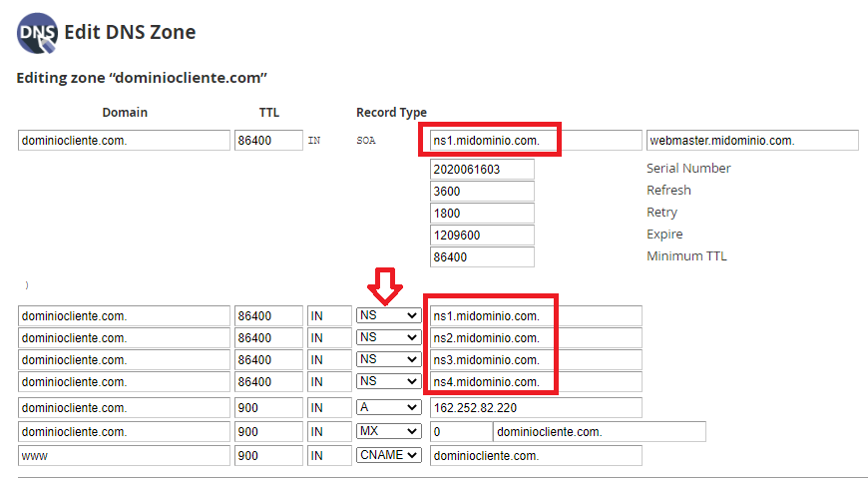Click the www domain name field
Viewport: 868px width, 478px height.
(124, 455)
